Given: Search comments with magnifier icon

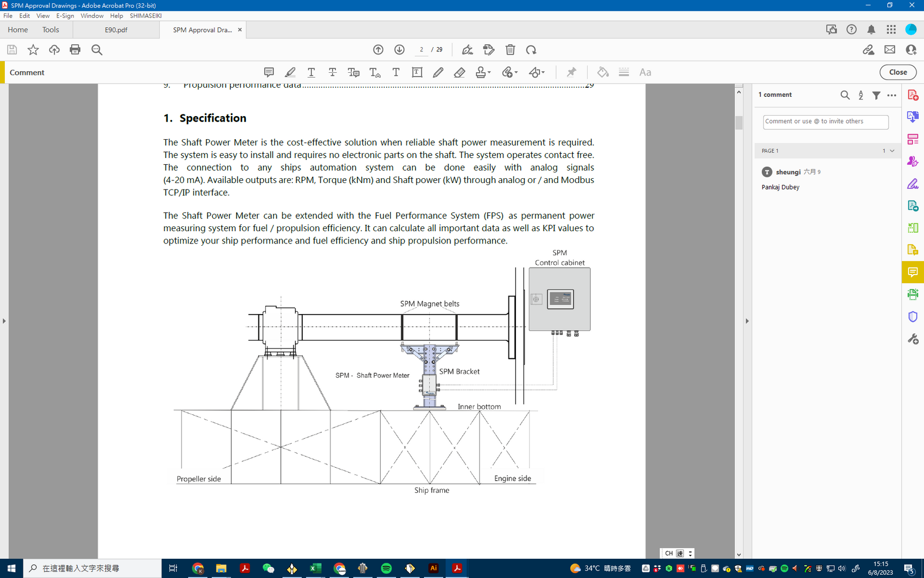Looking at the screenshot, I should [845, 95].
